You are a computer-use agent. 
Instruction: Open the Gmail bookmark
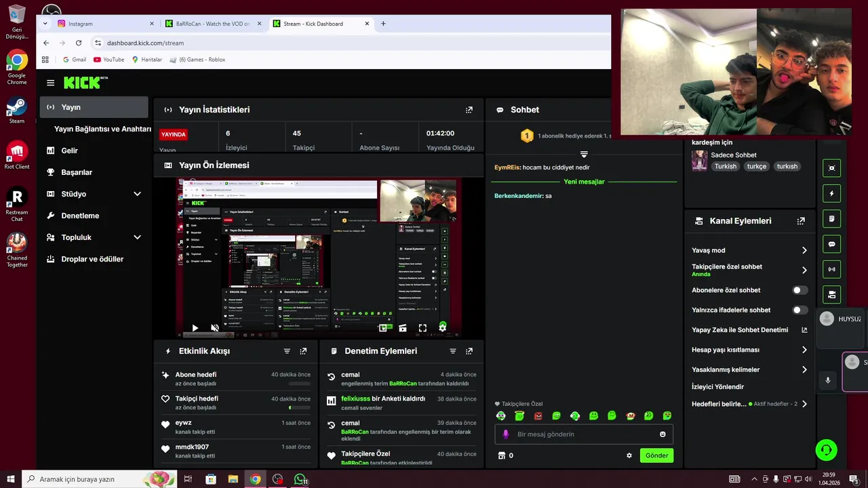pyautogui.click(x=75, y=60)
